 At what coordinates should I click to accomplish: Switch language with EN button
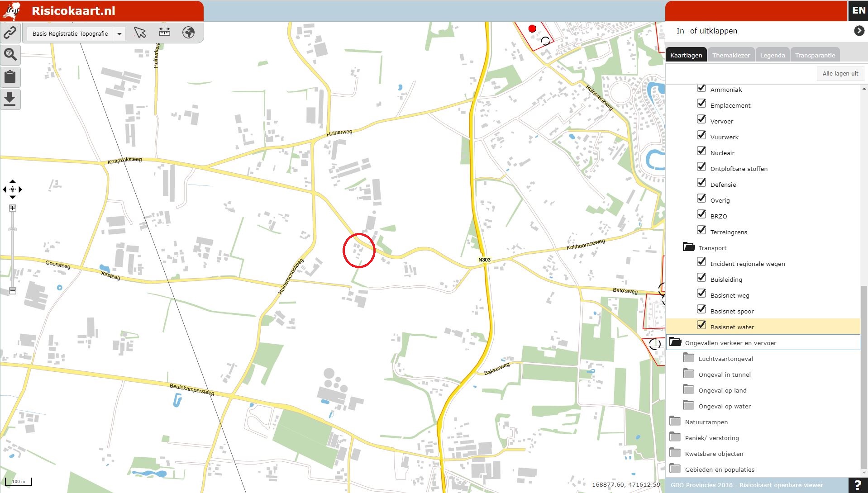pos(858,10)
